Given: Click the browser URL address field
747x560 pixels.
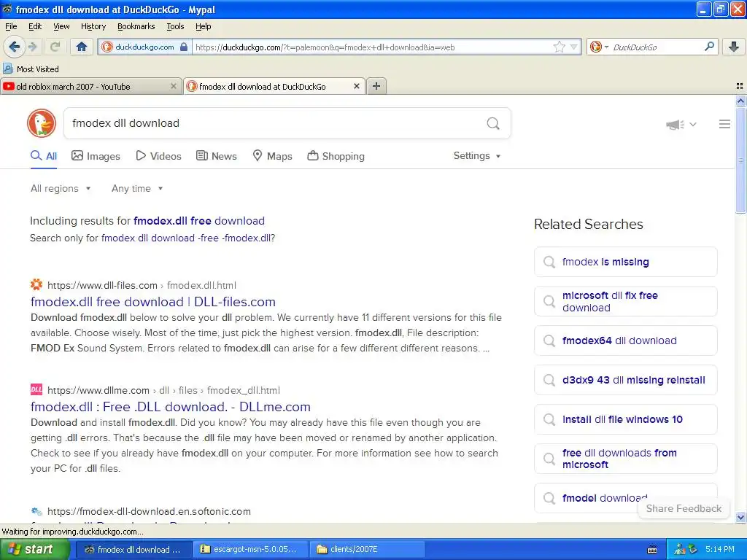Looking at the screenshot, I should (371, 47).
